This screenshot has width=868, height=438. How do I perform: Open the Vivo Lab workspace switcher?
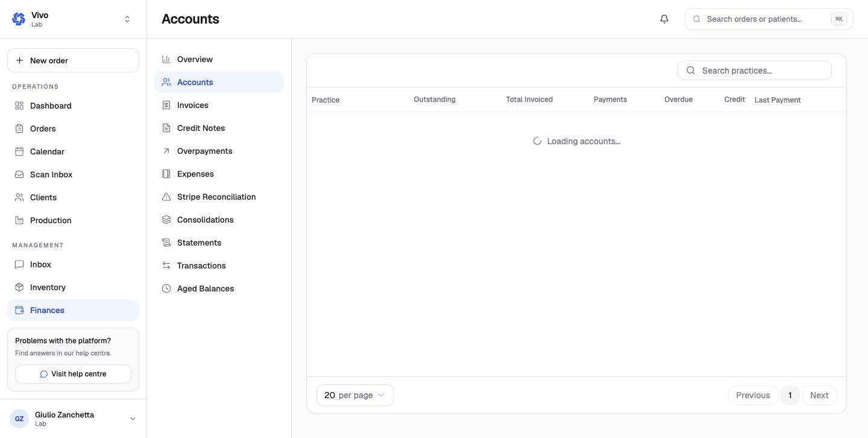coord(73,19)
